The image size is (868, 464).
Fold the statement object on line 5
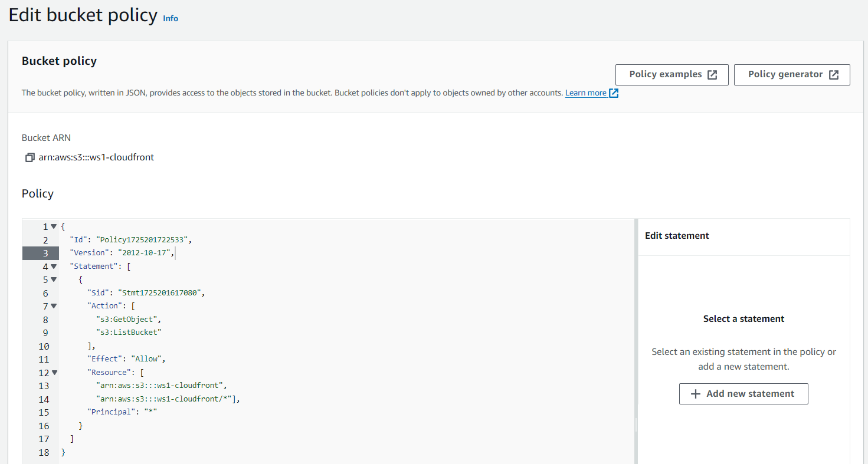[54, 279]
